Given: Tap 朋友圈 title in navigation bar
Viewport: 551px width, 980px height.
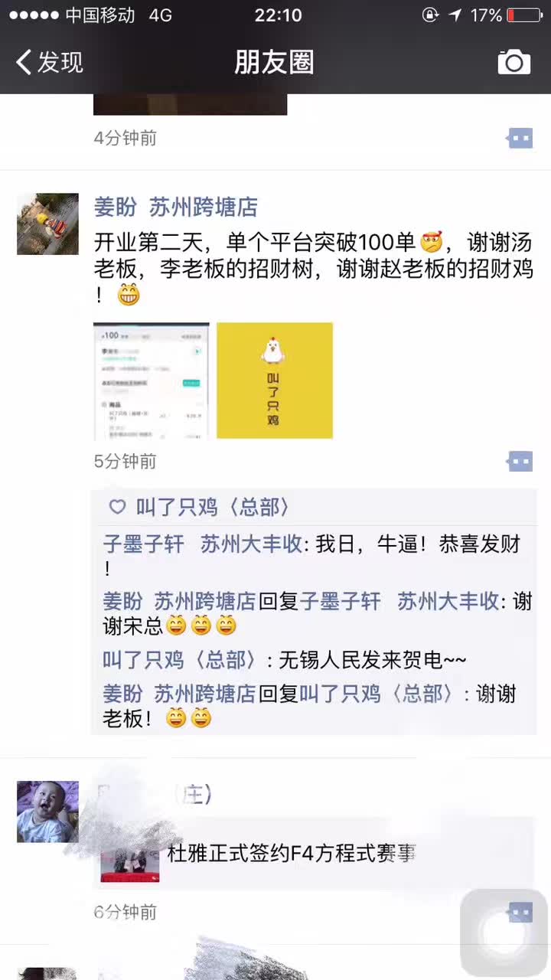Looking at the screenshot, I should (274, 62).
